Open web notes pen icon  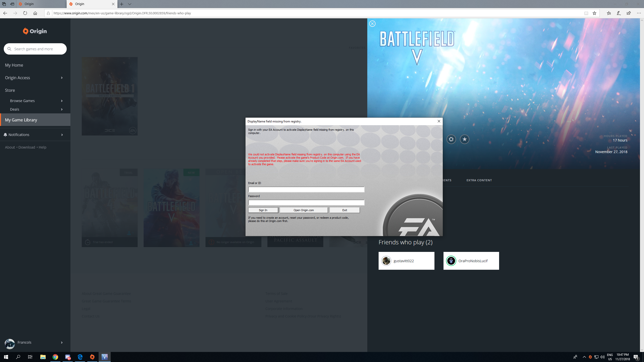pyautogui.click(x=619, y=13)
